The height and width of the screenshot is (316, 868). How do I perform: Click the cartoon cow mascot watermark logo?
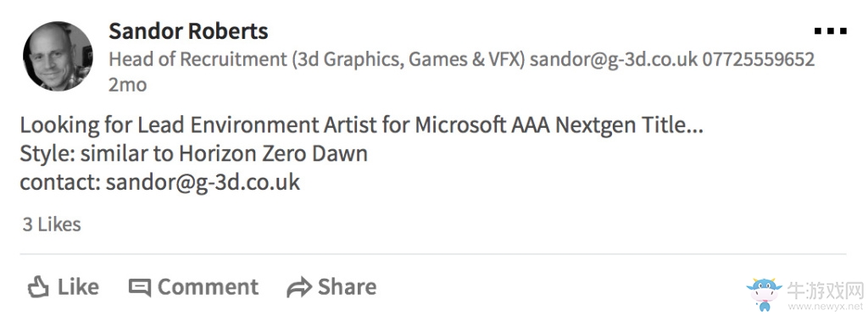point(764,293)
